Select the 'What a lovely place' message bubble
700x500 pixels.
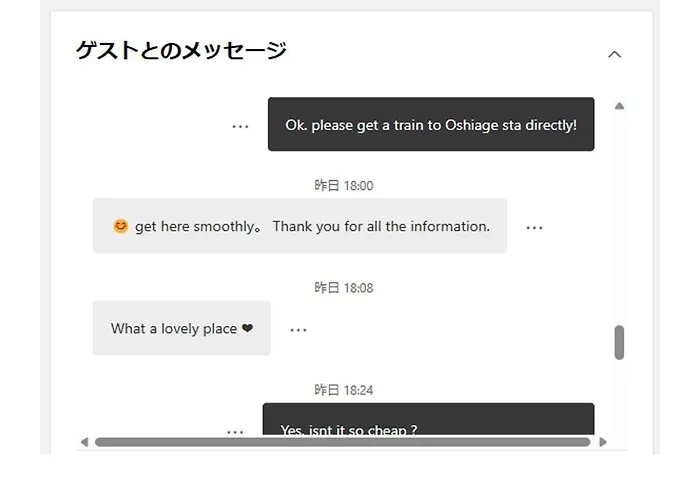pyautogui.click(x=182, y=328)
